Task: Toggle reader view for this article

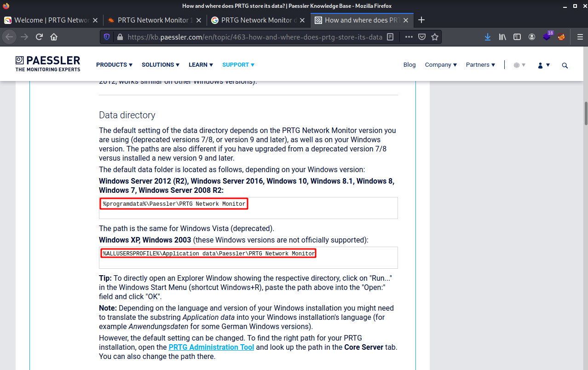Action: [390, 37]
